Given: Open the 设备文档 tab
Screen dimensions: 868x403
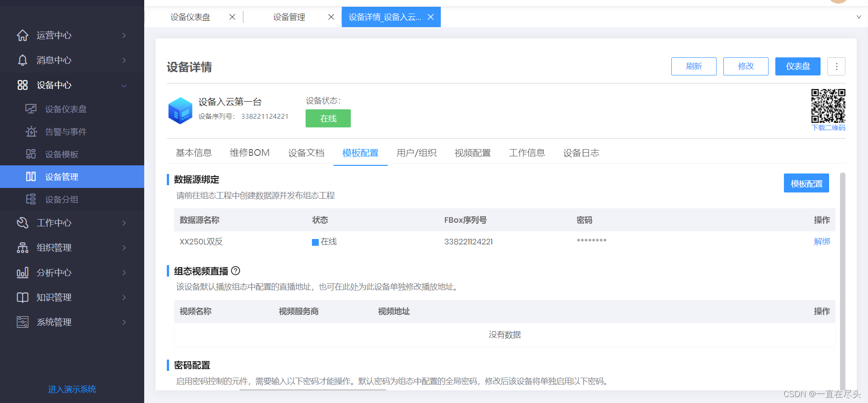Looking at the screenshot, I should click(x=306, y=153).
